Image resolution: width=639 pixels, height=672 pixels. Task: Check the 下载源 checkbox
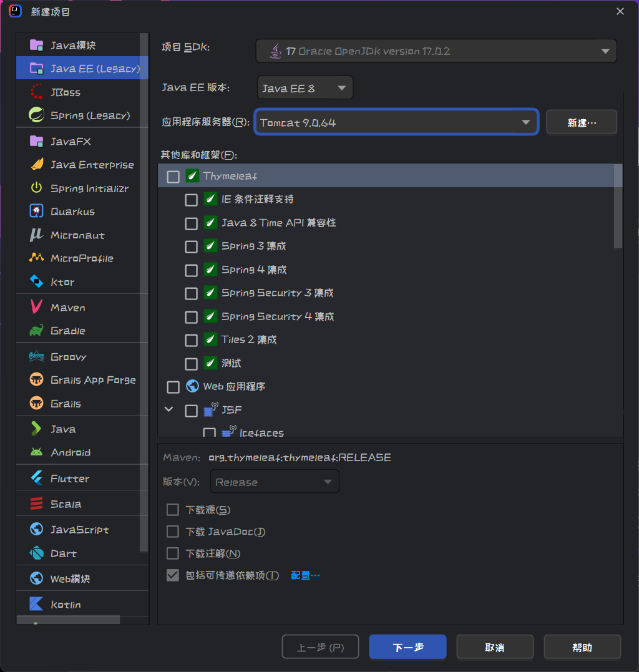pos(172,509)
